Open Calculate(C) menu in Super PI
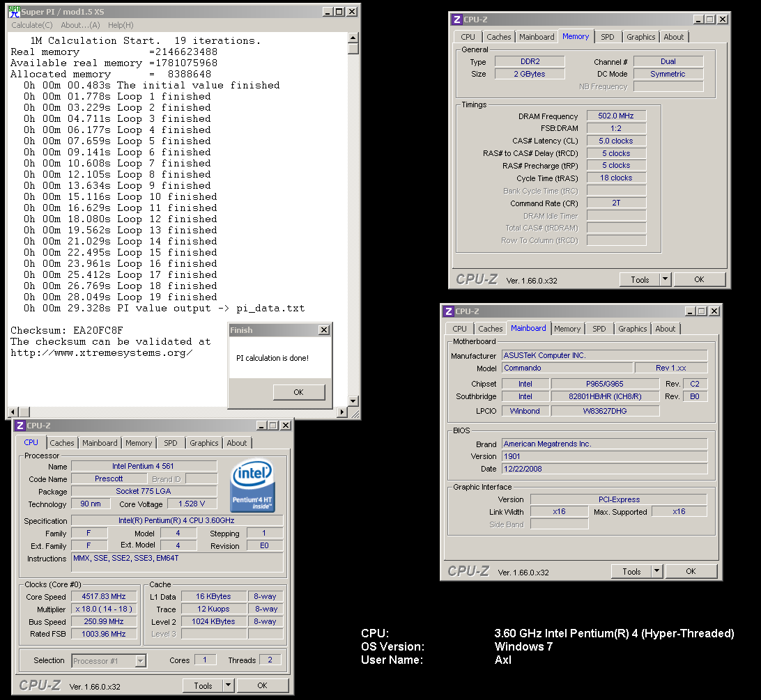761x700 pixels. click(x=32, y=25)
